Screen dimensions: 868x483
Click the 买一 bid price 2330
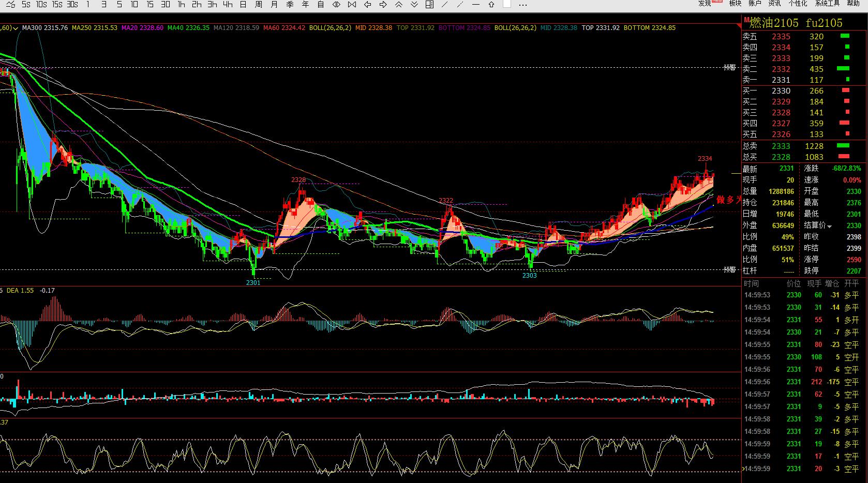coord(781,91)
